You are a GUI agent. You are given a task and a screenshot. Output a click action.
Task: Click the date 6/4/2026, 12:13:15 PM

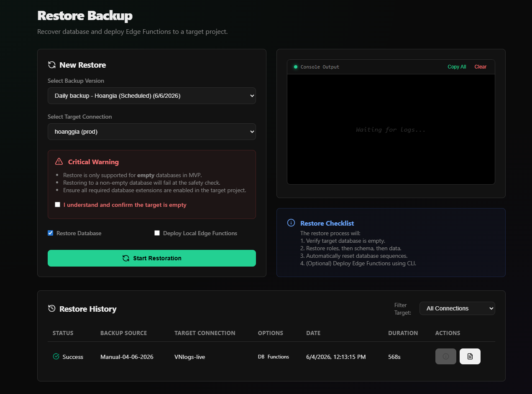(x=336, y=357)
